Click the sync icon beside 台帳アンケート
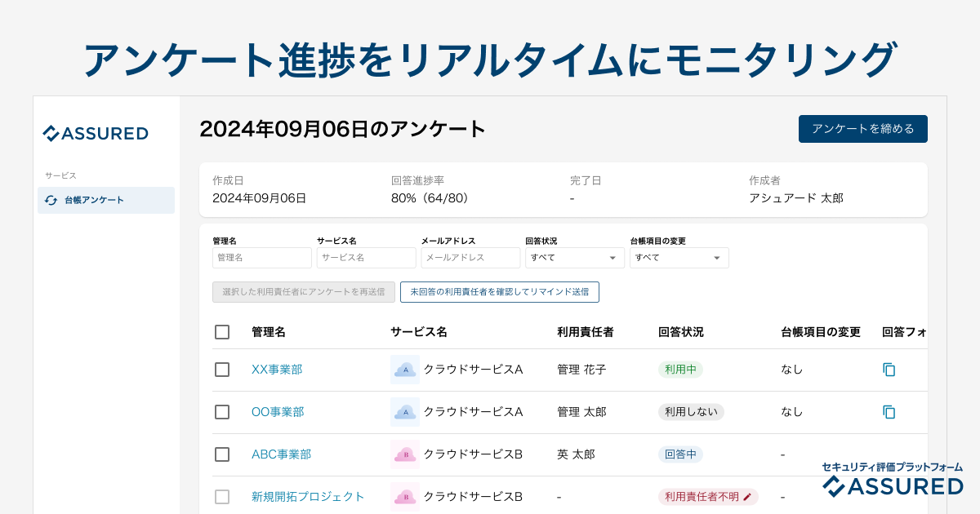980x514 pixels. click(51, 200)
